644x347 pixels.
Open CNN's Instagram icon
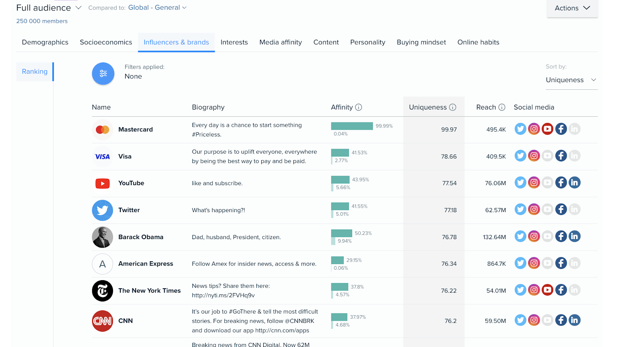point(534,320)
